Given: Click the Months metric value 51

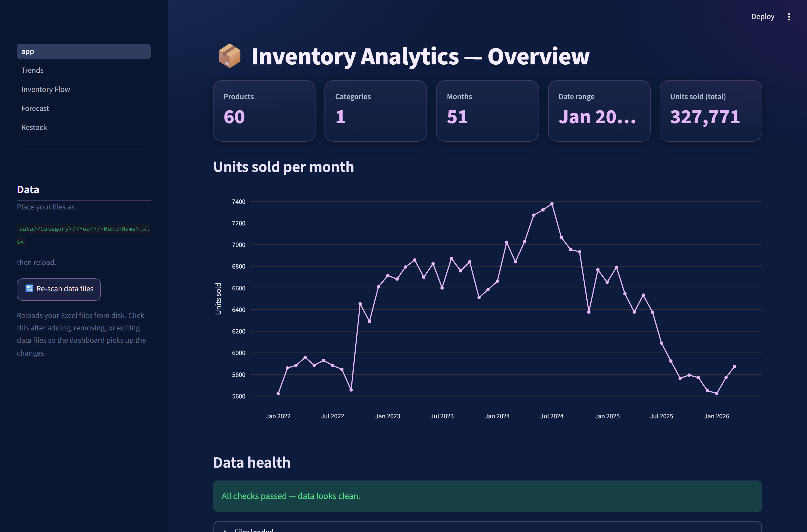Looking at the screenshot, I should pos(457,117).
